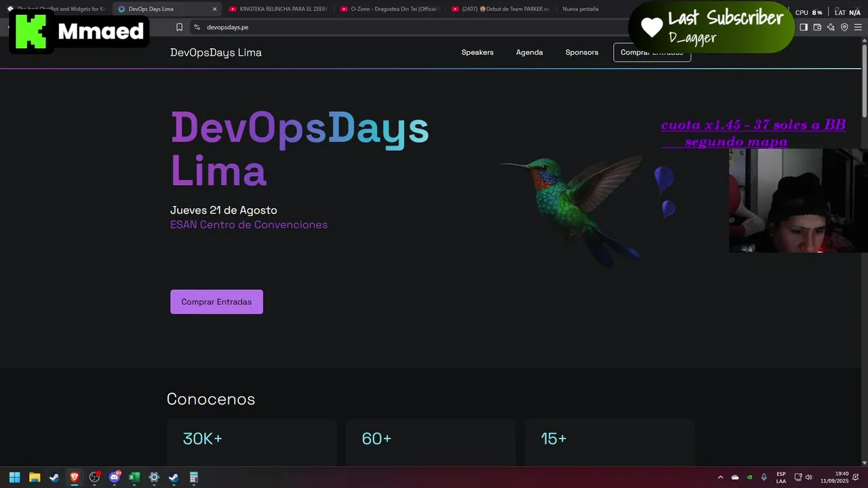This screenshot has width=868, height=488.
Task: Click the 60+ statistic
Action: pyautogui.click(x=376, y=439)
